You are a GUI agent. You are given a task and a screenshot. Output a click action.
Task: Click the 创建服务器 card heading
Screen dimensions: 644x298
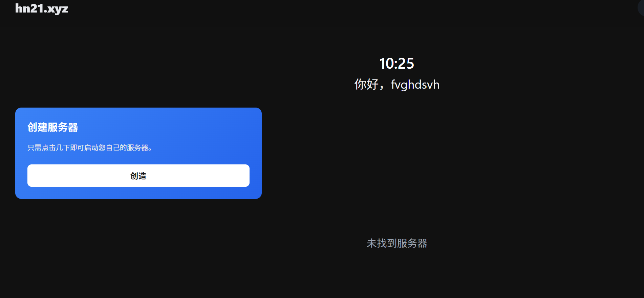click(x=53, y=127)
